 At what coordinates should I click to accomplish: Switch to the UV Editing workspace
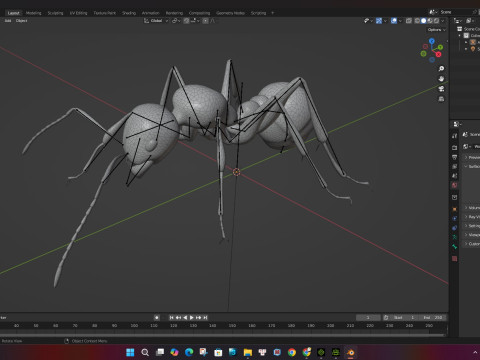click(78, 13)
